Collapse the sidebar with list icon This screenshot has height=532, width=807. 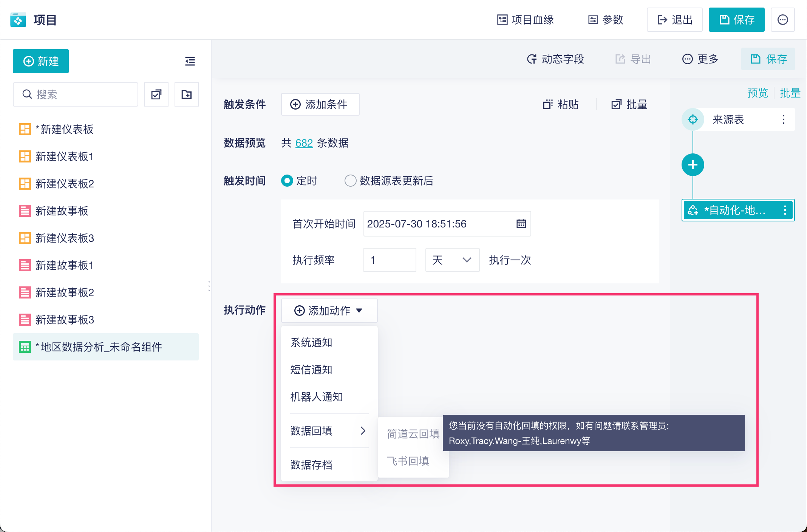[190, 61]
